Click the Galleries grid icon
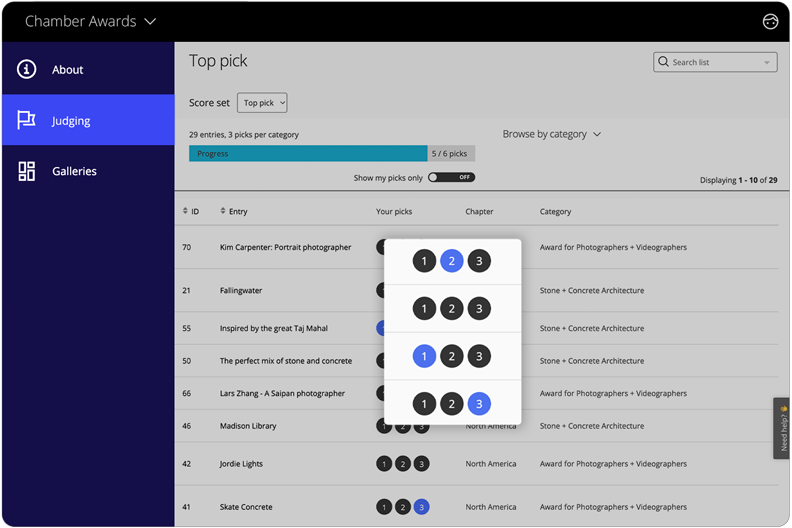 click(x=26, y=171)
